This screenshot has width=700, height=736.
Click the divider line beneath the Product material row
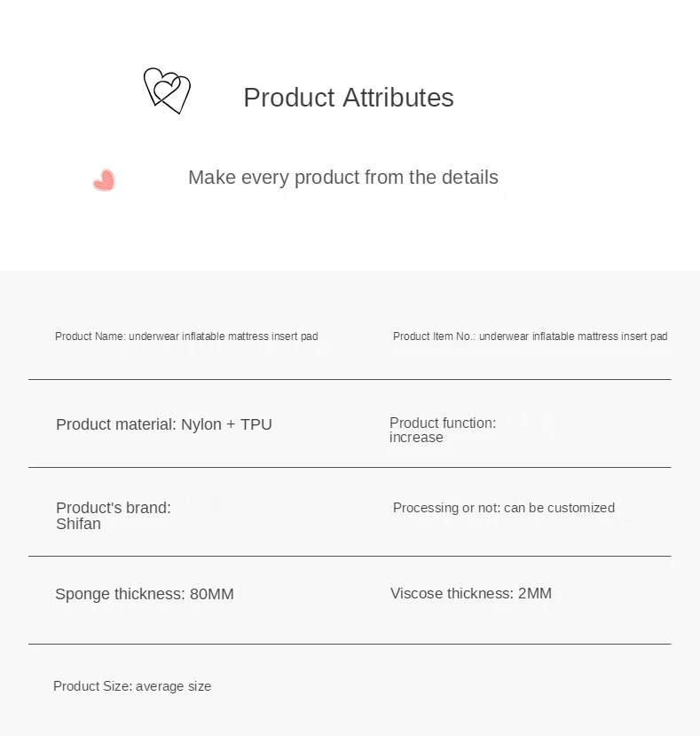(350, 467)
